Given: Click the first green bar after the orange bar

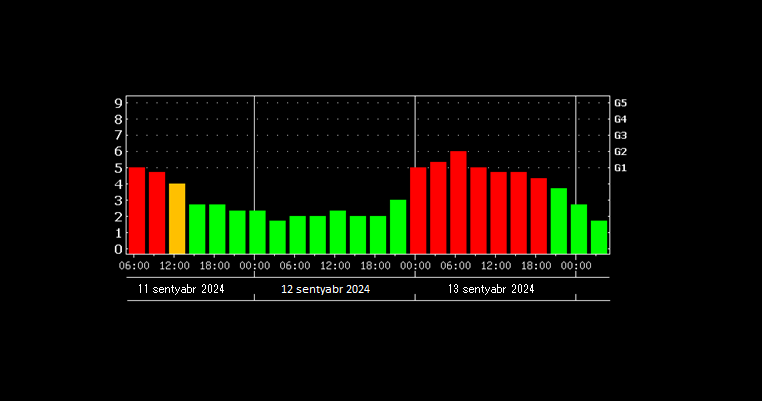Looking at the screenshot, I should (197, 229).
